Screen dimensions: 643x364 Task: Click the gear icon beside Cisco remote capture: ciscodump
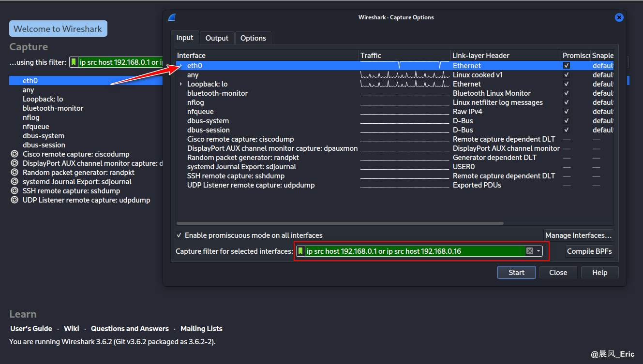pos(14,154)
